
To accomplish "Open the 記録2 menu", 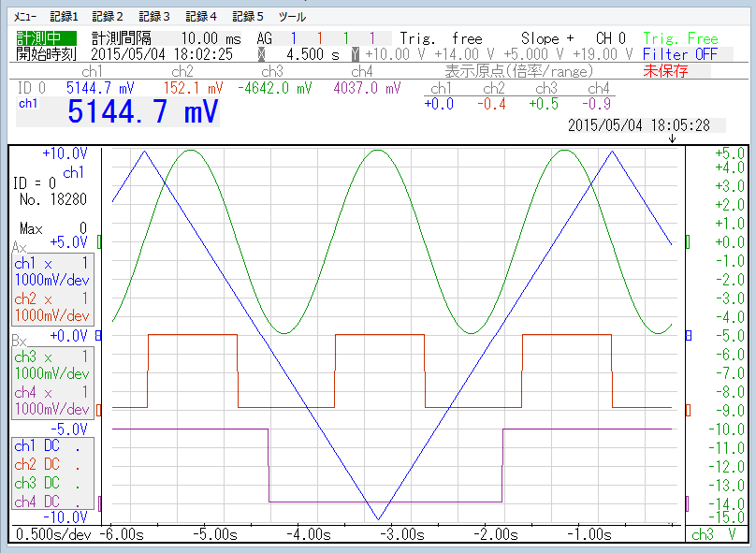I will [108, 17].
